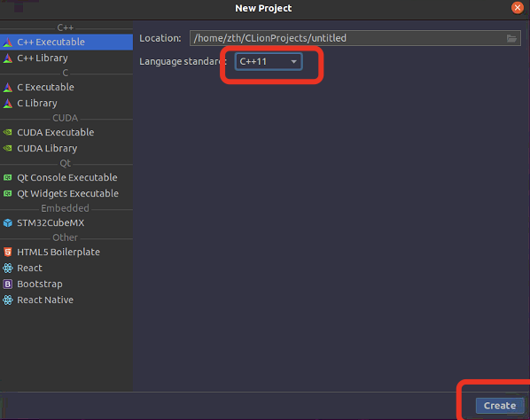Viewport: 530px width, 420px height.
Task: Choose Bootstrap project template
Action: click(x=66, y=284)
